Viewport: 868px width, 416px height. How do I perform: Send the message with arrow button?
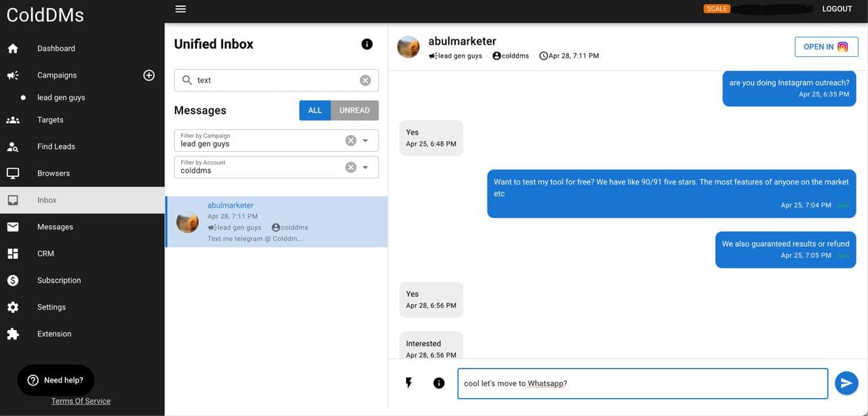tap(846, 383)
